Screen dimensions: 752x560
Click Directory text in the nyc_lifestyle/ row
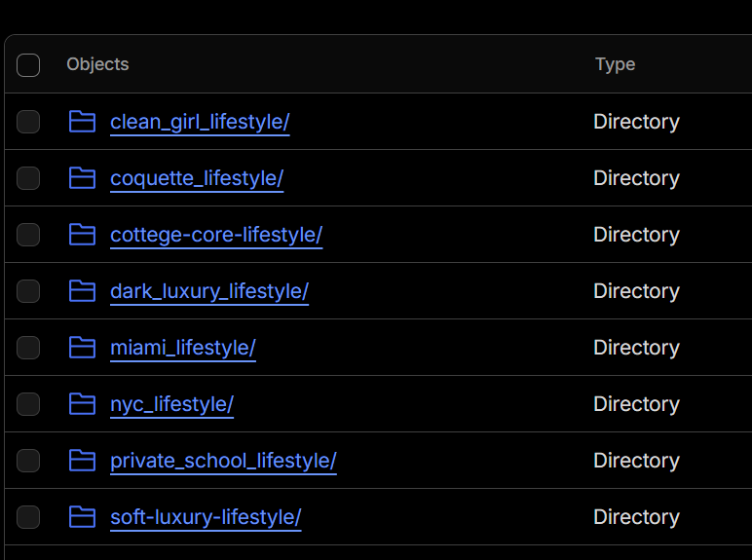pos(636,404)
